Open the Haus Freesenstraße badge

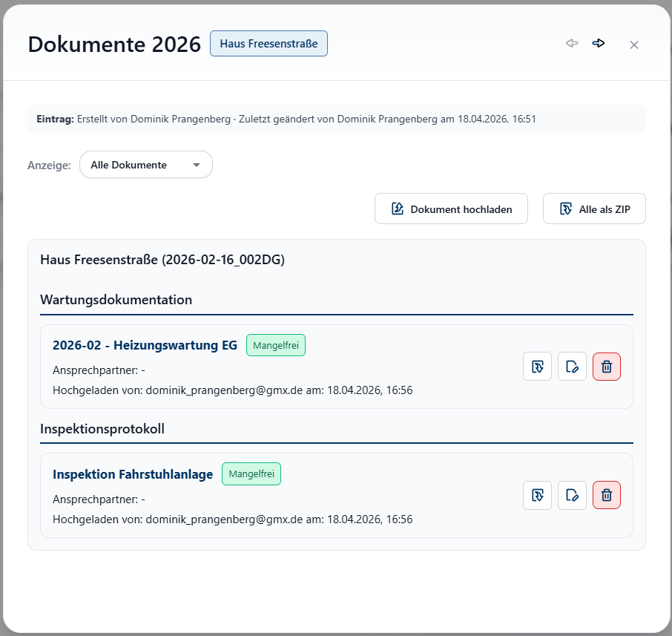269,43
